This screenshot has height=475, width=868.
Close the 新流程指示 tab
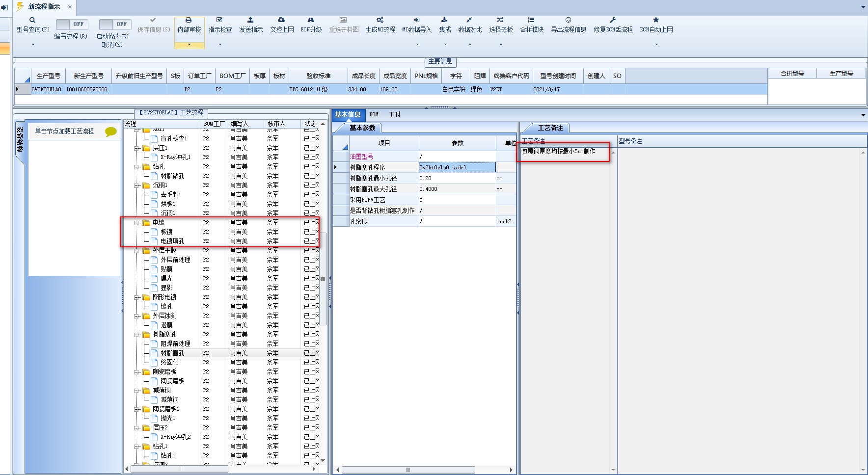[70, 7]
